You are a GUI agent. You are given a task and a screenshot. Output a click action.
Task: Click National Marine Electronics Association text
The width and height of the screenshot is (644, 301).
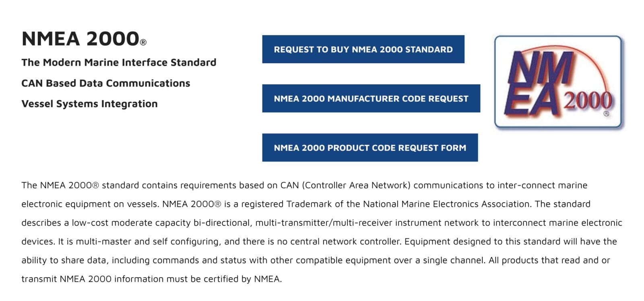[447, 204]
